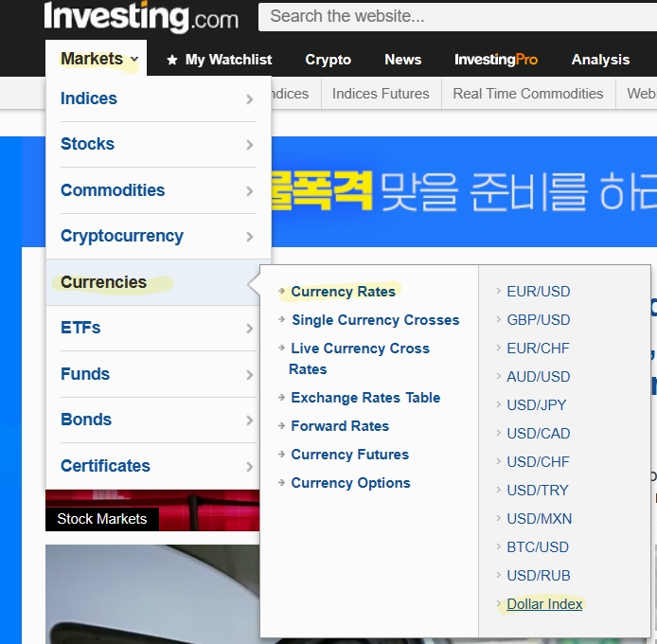This screenshot has height=644, width=657.
Task: Open the USD/MXN pair
Action: click(540, 519)
